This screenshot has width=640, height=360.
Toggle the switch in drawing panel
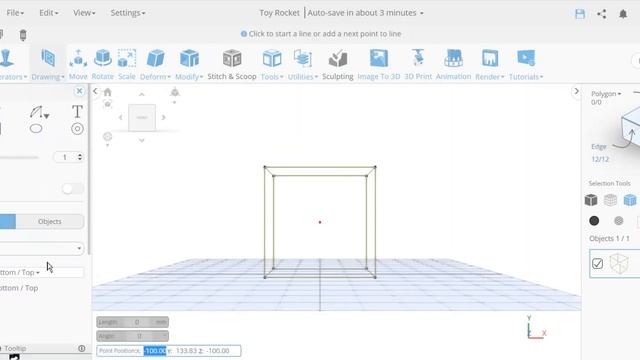click(73, 189)
